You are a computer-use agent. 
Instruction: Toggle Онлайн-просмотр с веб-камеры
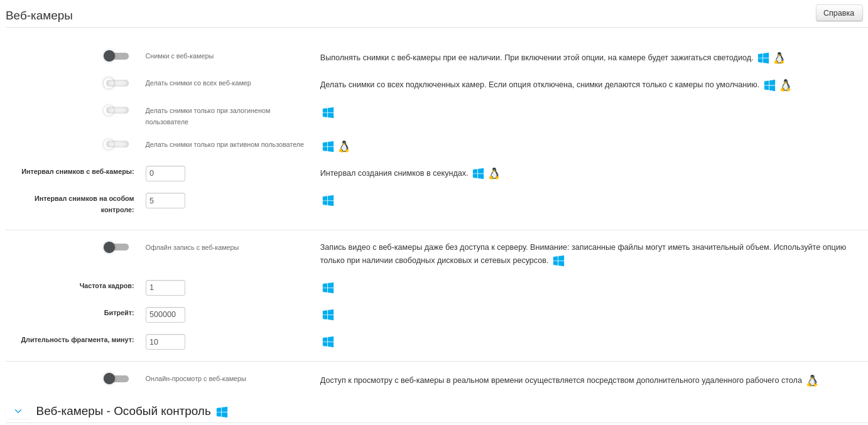click(116, 379)
